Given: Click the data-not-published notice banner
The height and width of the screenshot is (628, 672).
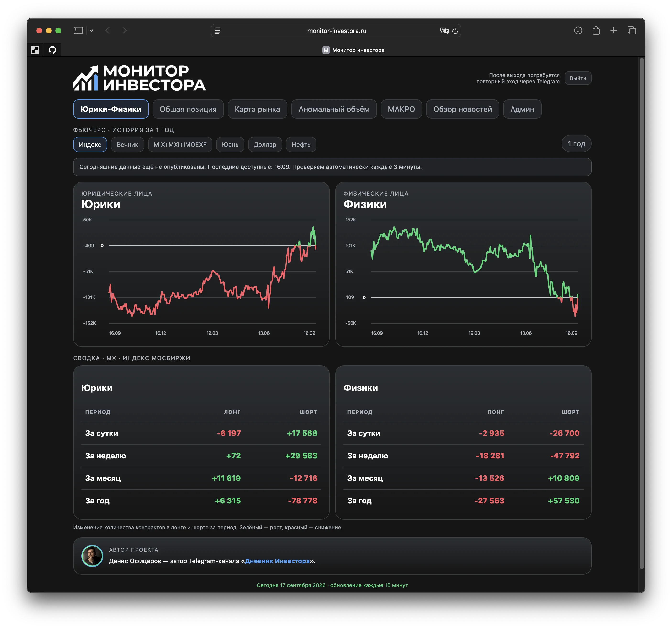Looking at the screenshot, I should [x=332, y=167].
